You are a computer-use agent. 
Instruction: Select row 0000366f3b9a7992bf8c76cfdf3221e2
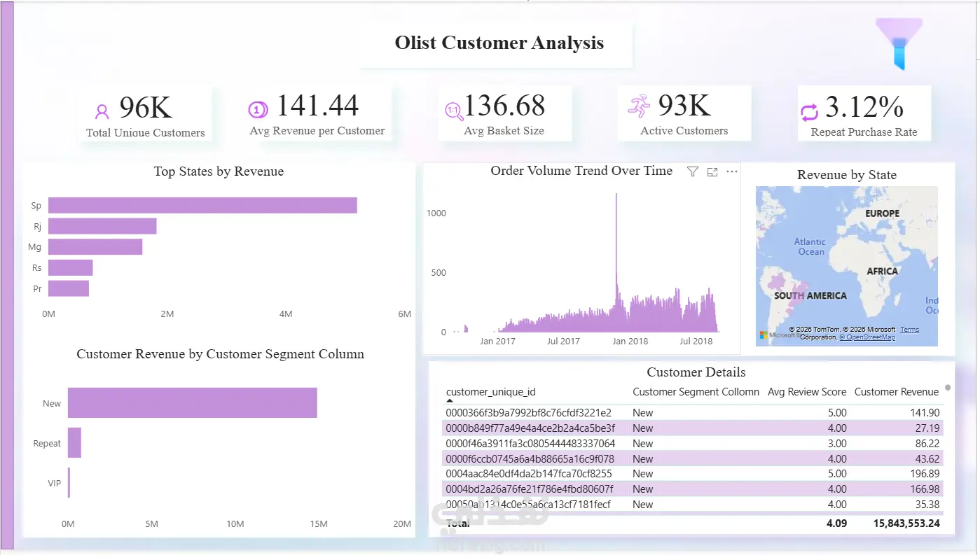(692, 413)
